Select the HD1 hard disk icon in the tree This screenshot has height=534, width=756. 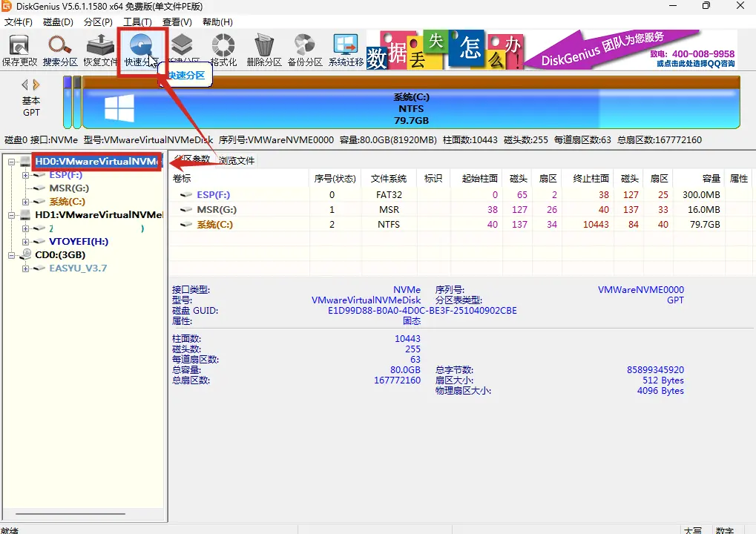25,215
